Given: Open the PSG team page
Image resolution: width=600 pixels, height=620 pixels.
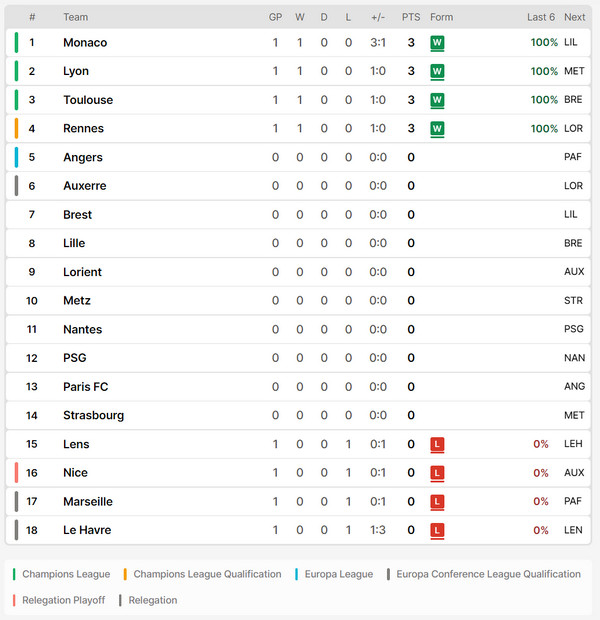Looking at the screenshot, I should (x=75, y=358).
